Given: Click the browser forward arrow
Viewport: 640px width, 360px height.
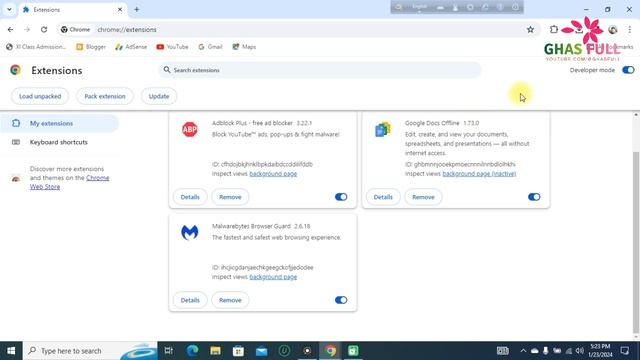Looking at the screenshot, I should (x=27, y=29).
